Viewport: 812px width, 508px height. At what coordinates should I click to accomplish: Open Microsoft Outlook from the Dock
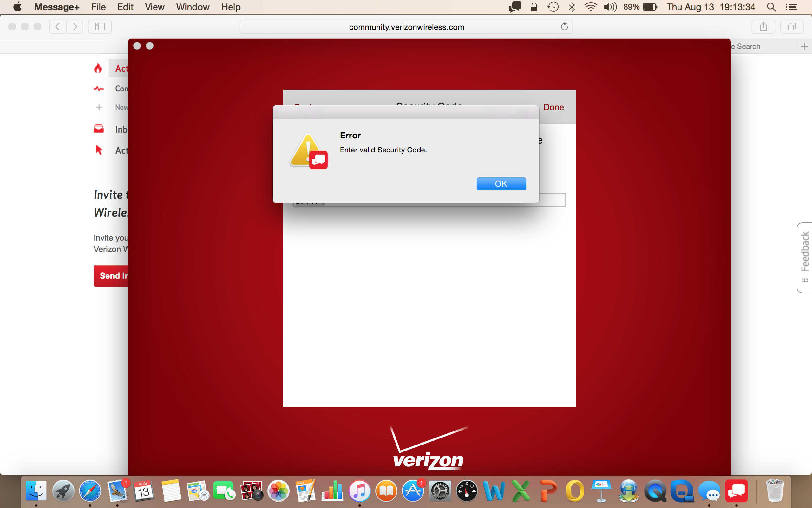575,491
